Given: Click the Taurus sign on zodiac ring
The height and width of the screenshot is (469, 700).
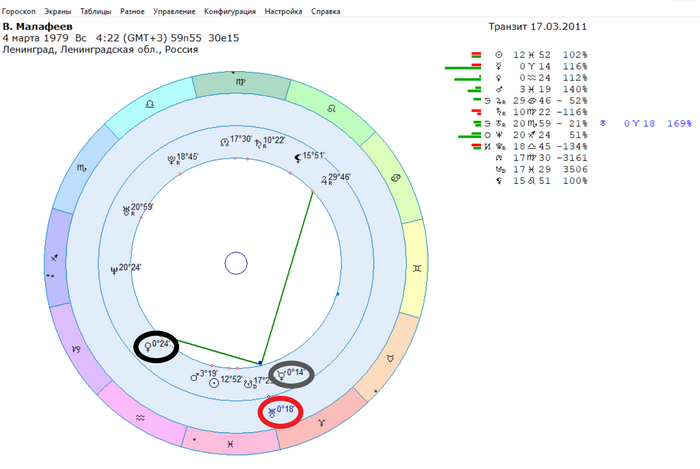Looking at the screenshot, I should pyautogui.click(x=391, y=357).
